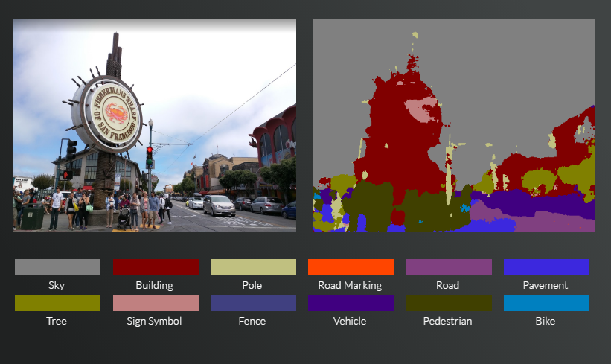
Task: Pick the olive Tree color swatch
Action: pos(57,303)
